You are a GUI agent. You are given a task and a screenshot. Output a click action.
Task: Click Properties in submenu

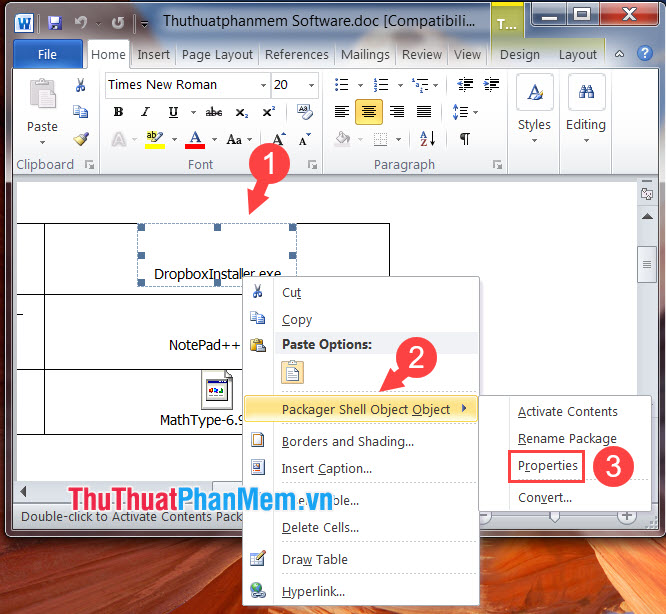point(547,466)
